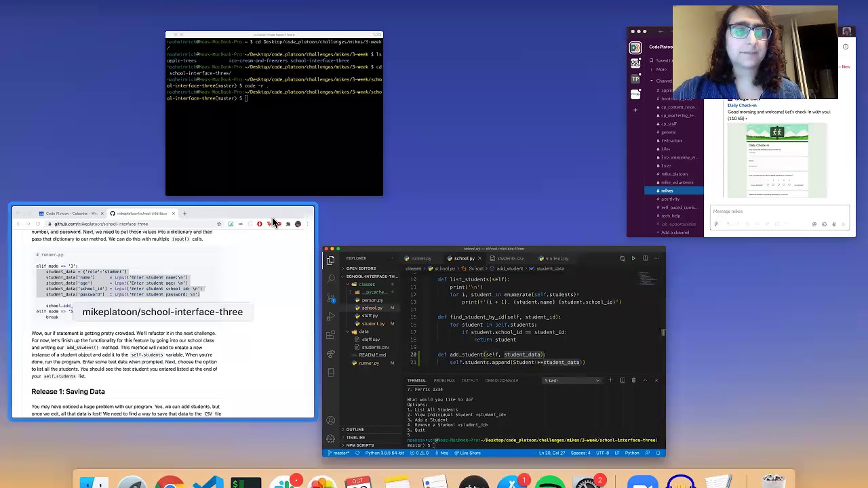Switch to the Output panel tab
Screen dimensions: 868x488
[470, 380]
